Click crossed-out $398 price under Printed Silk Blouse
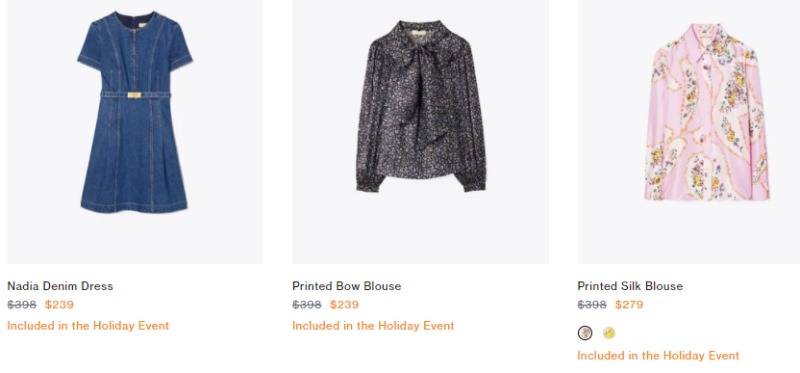 (x=592, y=305)
